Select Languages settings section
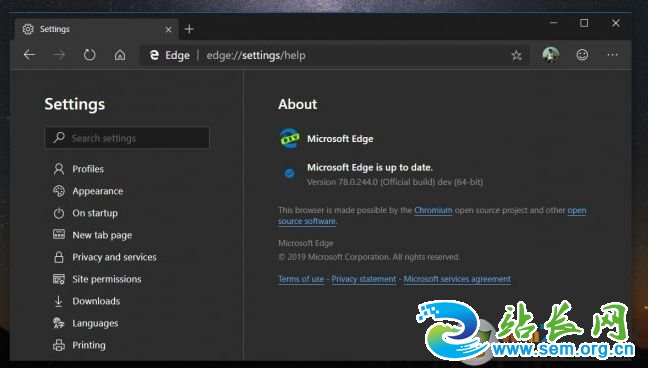This screenshot has width=648, height=368. tap(95, 323)
